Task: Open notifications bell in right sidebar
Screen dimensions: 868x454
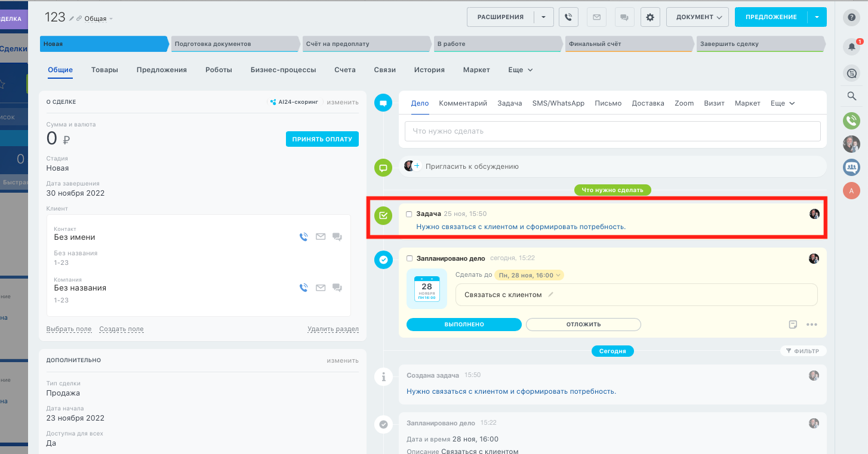Action: point(851,48)
